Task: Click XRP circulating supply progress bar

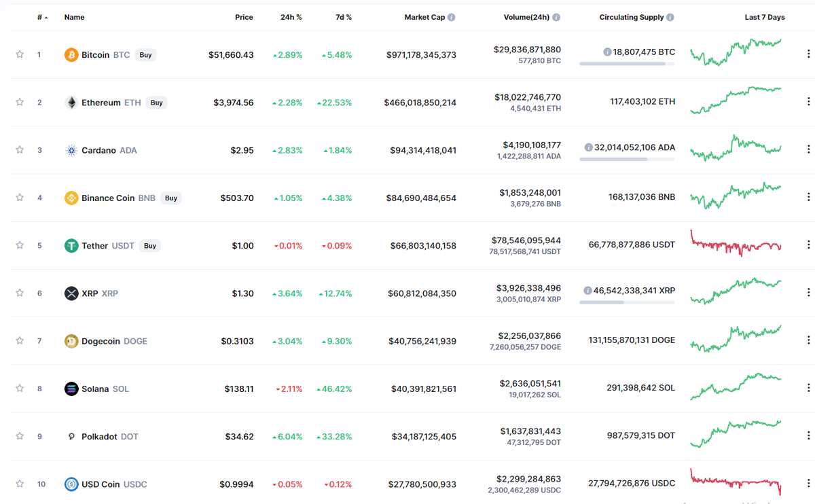Action: coord(627,302)
